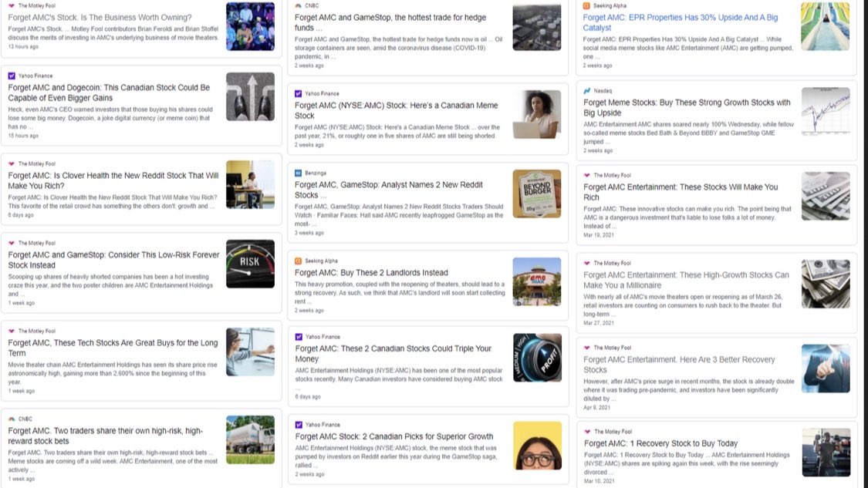Screen dimensions: 868x488
Task: Open '1 Recovery Stock to Buy Today' headline
Action: tap(661, 443)
